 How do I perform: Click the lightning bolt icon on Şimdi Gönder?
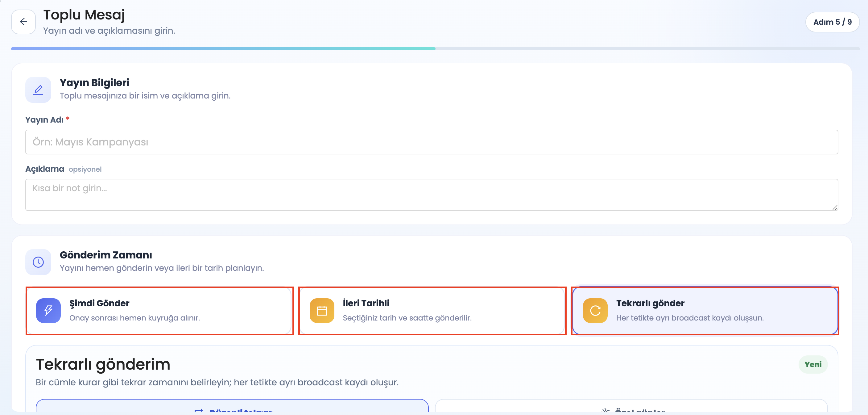[48, 310]
